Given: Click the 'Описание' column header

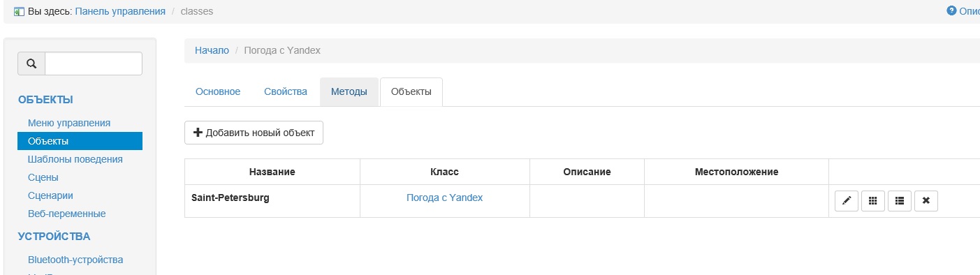Looking at the screenshot, I should click(x=587, y=172).
